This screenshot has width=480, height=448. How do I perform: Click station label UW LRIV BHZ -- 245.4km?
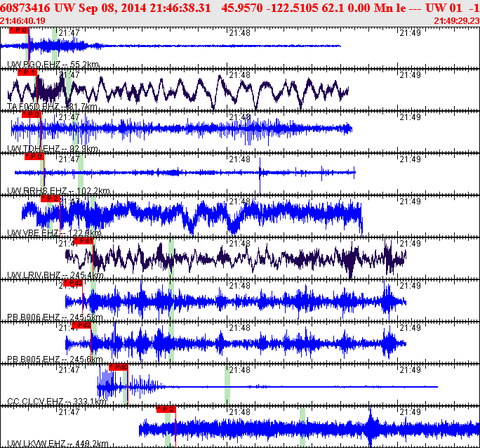tap(55, 275)
